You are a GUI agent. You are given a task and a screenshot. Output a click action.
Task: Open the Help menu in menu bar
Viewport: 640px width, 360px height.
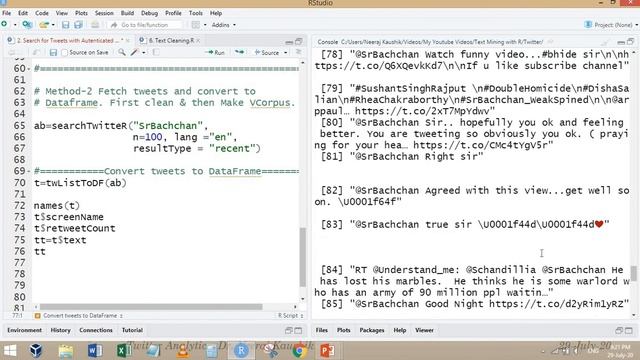click(216, 13)
